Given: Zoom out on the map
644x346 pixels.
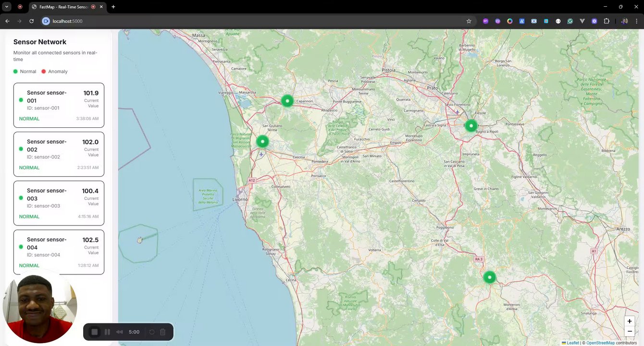Looking at the screenshot, I should [x=630, y=331].
